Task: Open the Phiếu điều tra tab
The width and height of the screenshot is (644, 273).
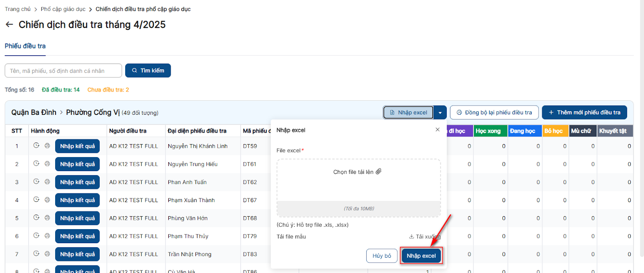Action: pos(25,46)
